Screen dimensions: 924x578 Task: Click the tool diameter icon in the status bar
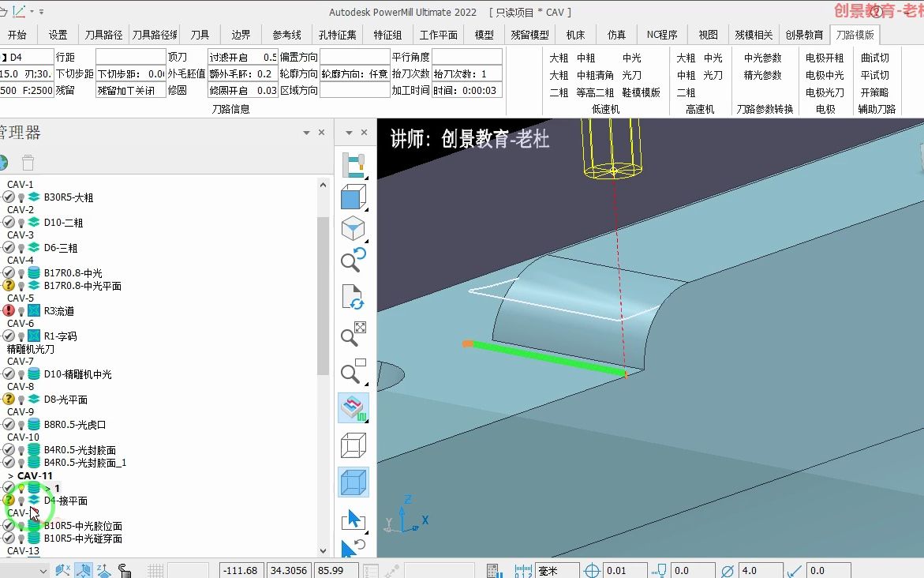tap(728, 570)
